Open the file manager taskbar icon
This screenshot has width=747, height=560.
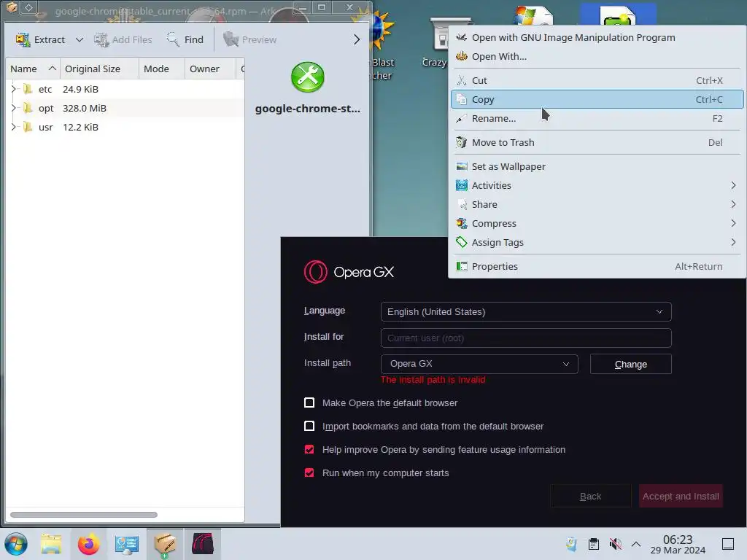[51, 544]
